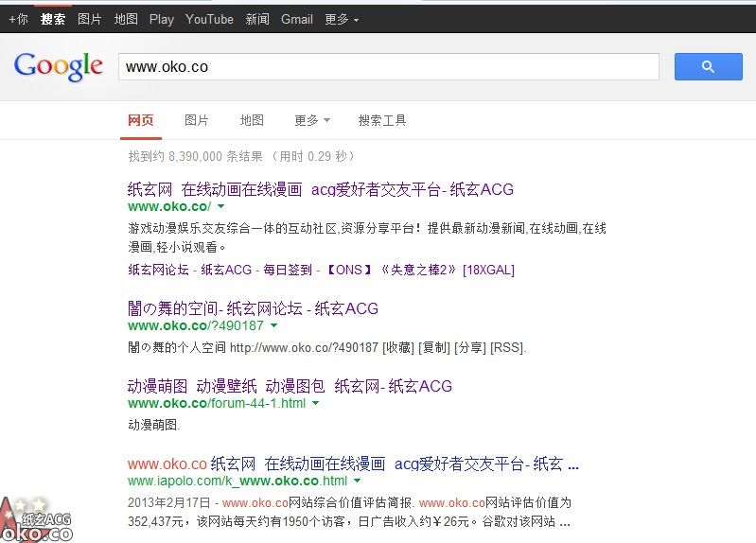
Task: Open the iapolo result title link
Action: point(353,464)
